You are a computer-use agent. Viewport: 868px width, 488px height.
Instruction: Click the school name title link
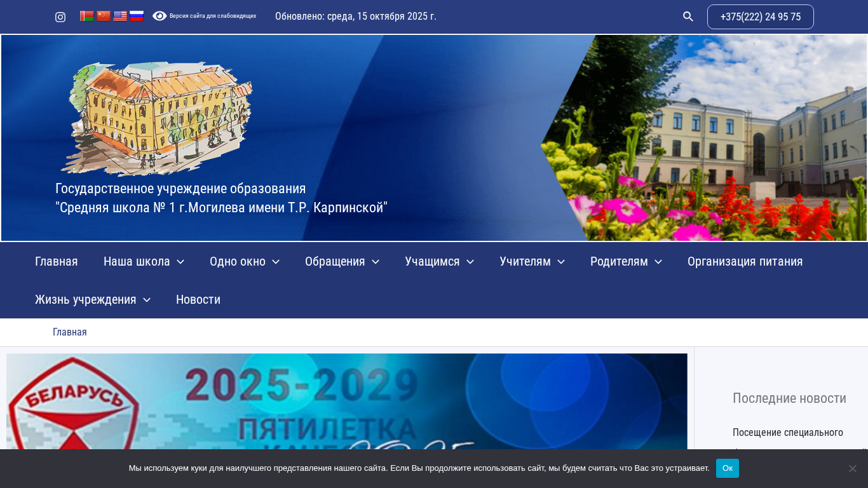pos(221,198)
